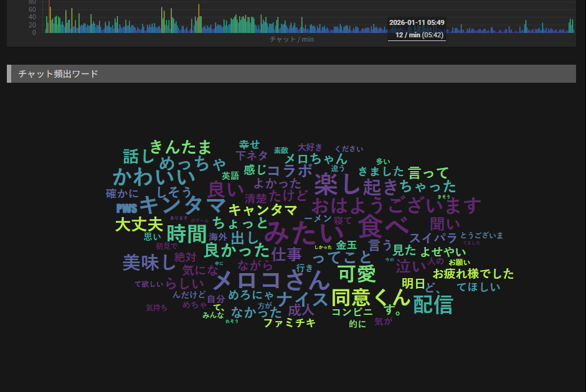Click the word 海外 in cloud
The height and width of the screenshot is (392, 586).
pyautogui.click(x=218, y=237)
